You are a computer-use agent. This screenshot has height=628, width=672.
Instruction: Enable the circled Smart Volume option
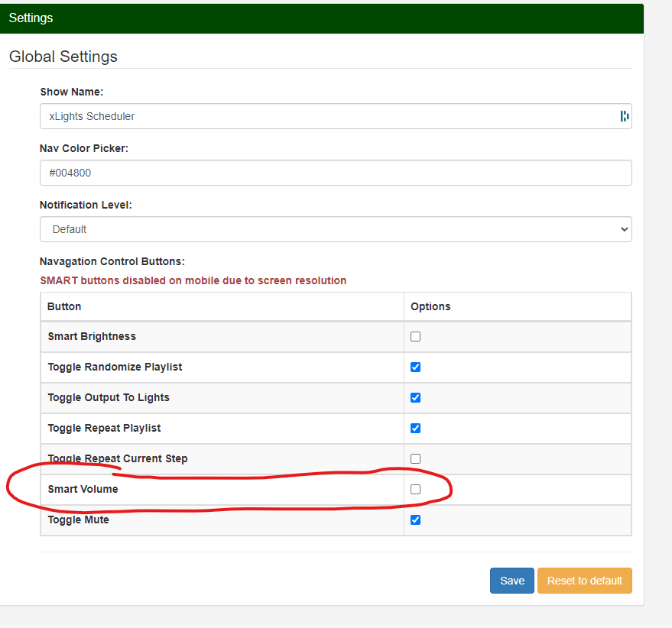point(415,489)
